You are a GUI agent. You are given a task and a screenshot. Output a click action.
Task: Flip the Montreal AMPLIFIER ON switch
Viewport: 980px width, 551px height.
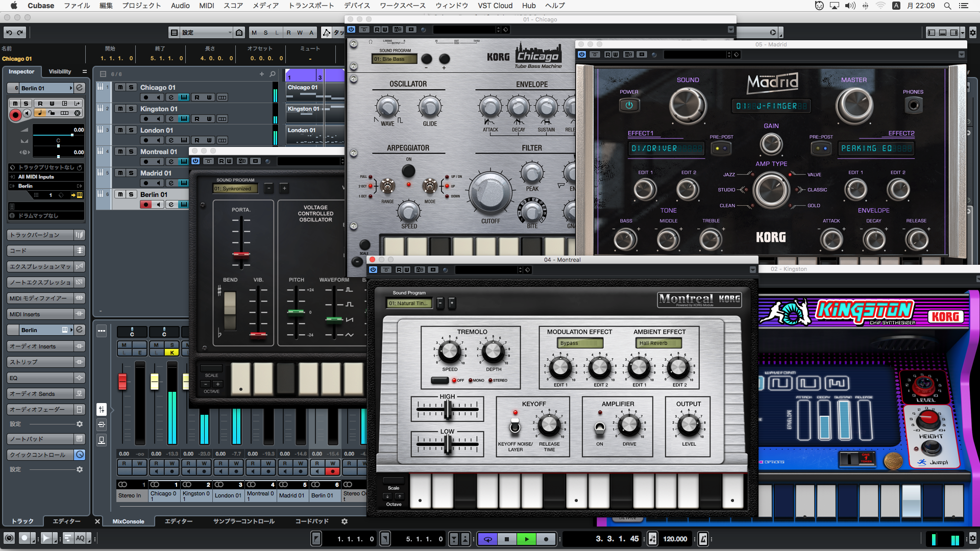click(x=600, y=428)
